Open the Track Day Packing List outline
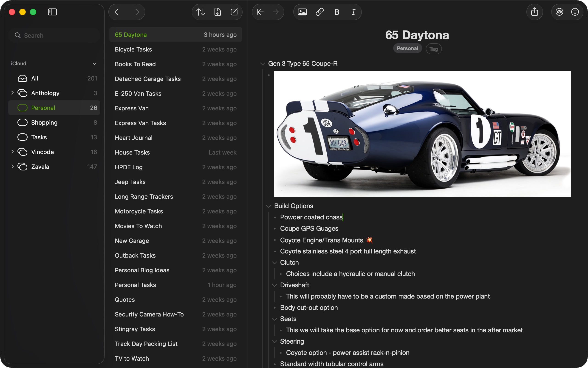Viewport: 588px width, 368px height. tap(176, 344)
